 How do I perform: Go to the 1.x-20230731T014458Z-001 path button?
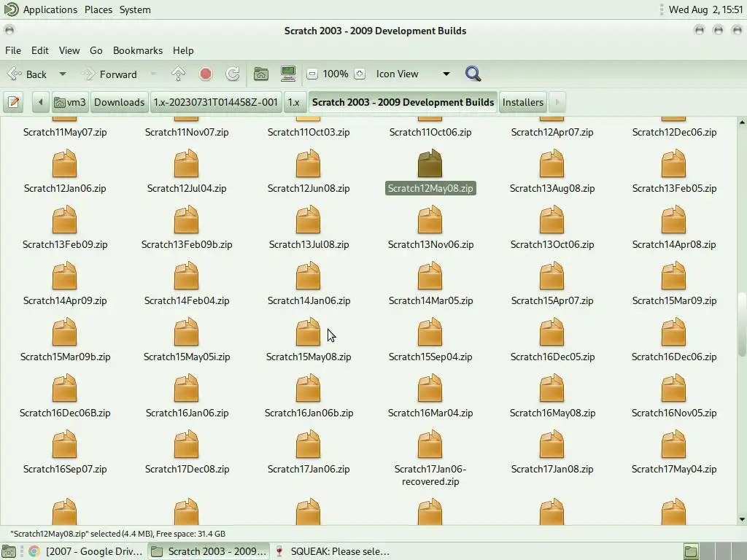pos(215,102)
